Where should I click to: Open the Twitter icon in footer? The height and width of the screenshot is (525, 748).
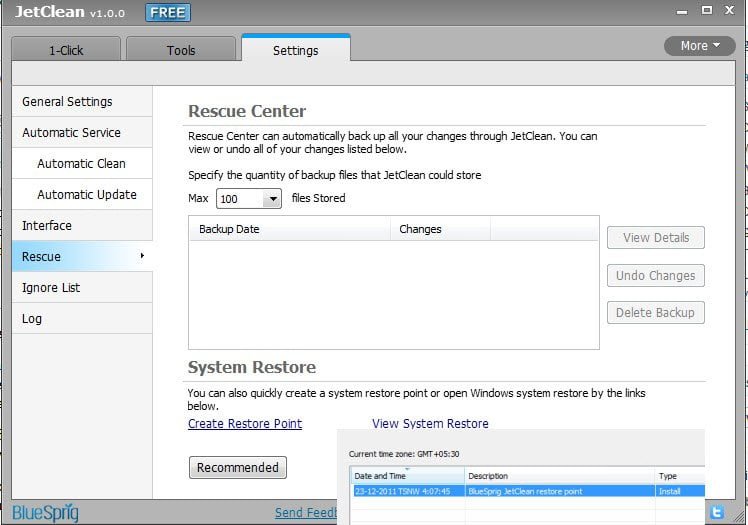pos(717,512)
